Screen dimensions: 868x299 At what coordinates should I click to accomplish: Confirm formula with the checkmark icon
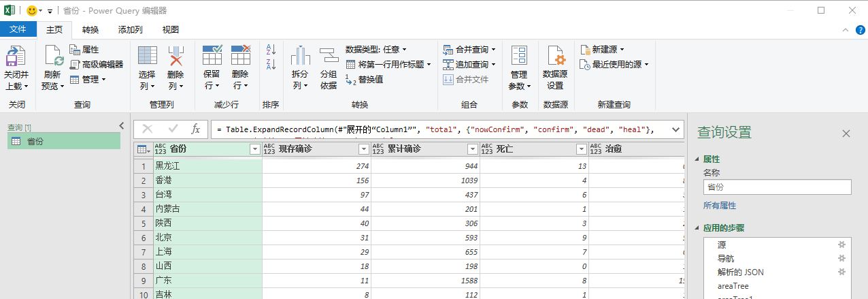173,129
